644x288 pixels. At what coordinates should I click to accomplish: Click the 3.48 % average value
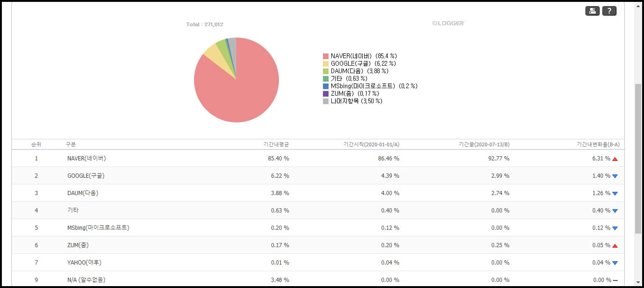(280, 280)
